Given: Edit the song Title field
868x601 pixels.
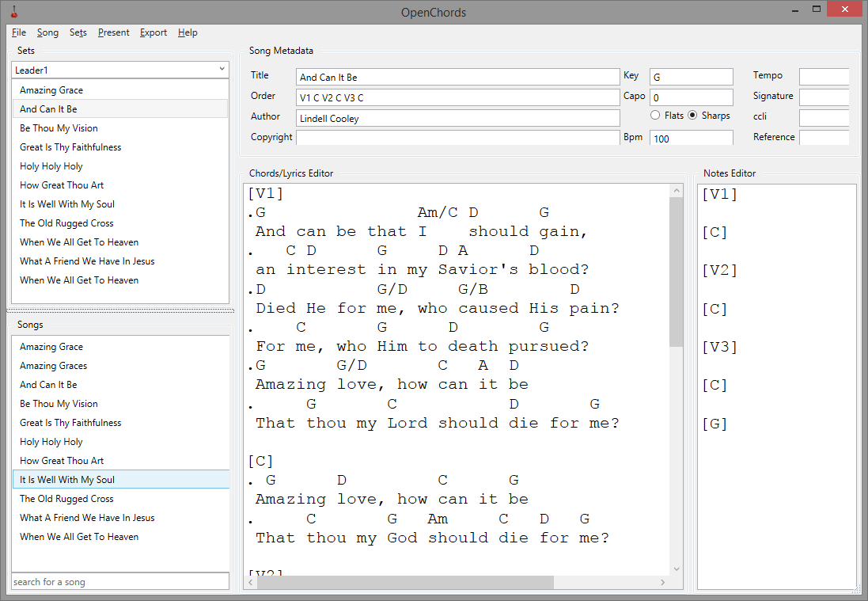Looking at the screenshot, I should [457, 76].
